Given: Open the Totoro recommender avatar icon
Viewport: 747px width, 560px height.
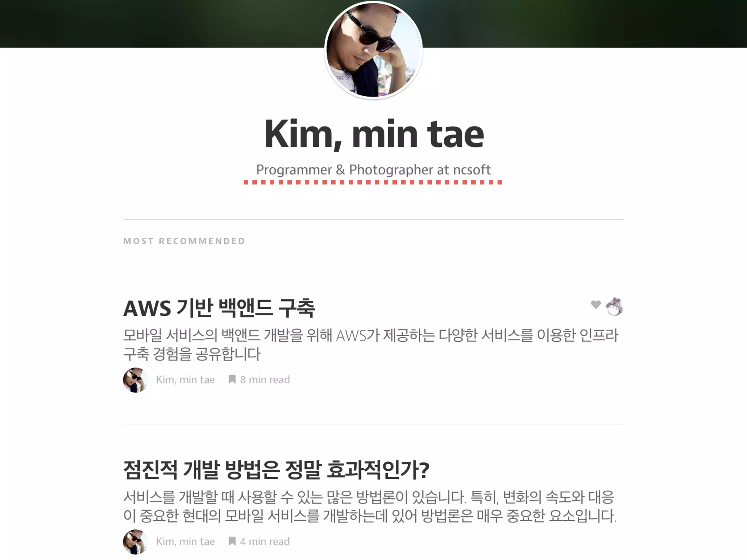Looking at the screenshot, I should [x=615, y=307].
